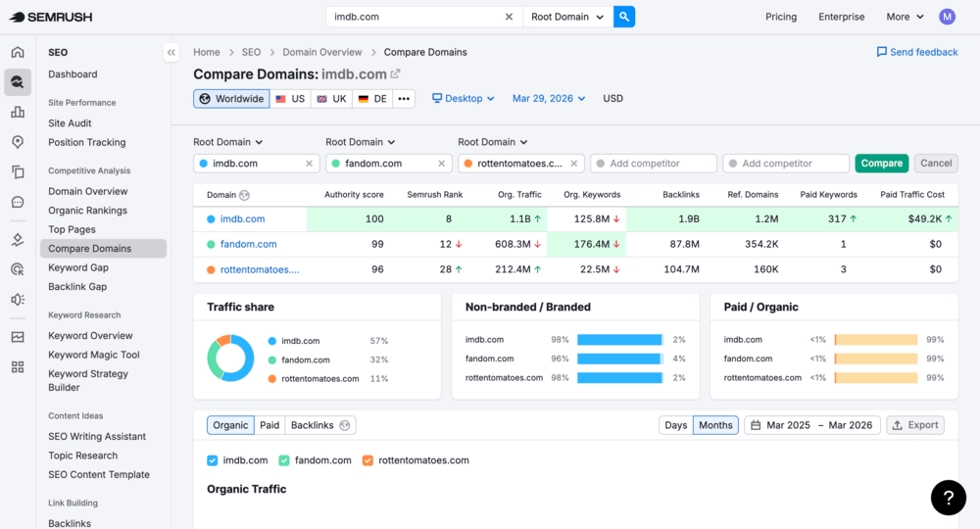Click first Add competitor input field
Screen dimensions: 980x529
coord(653,164)
